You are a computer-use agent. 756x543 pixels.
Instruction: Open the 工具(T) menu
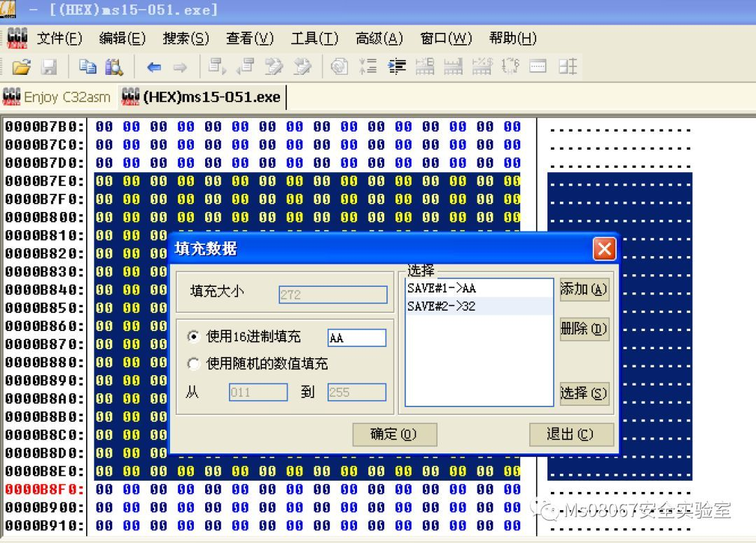point(314,38)
